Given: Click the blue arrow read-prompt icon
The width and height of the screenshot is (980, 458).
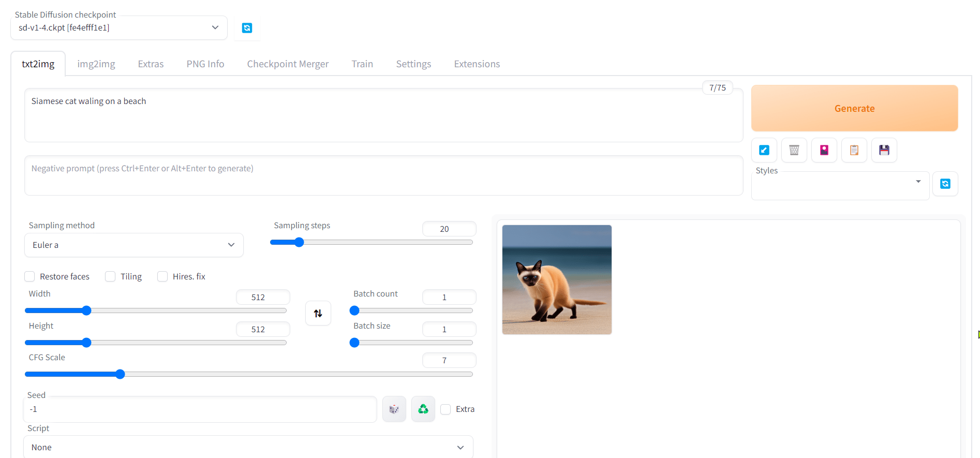Looking at the screenshot, I should coord(764,150).
